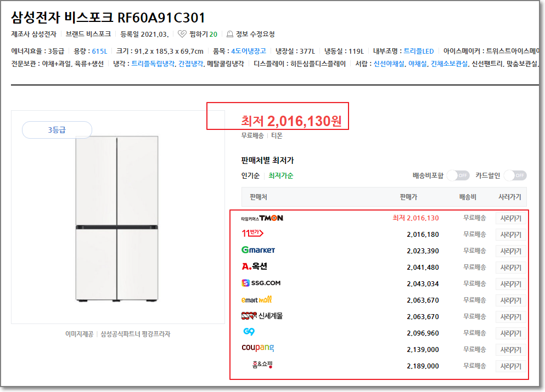Open the emart mall seller logo
The width and height of the screenshot is (545, 392).
pos(256,299)
